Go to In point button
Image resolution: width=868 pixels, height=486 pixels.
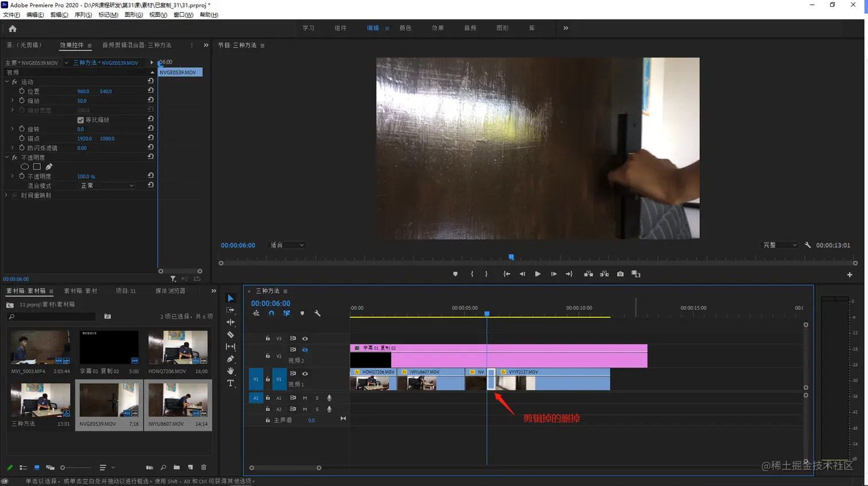[506, 274]
